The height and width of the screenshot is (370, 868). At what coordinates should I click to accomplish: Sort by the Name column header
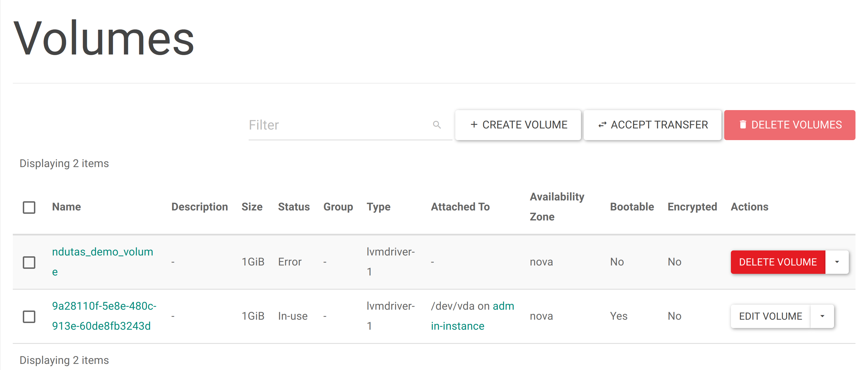pos(66,207)
